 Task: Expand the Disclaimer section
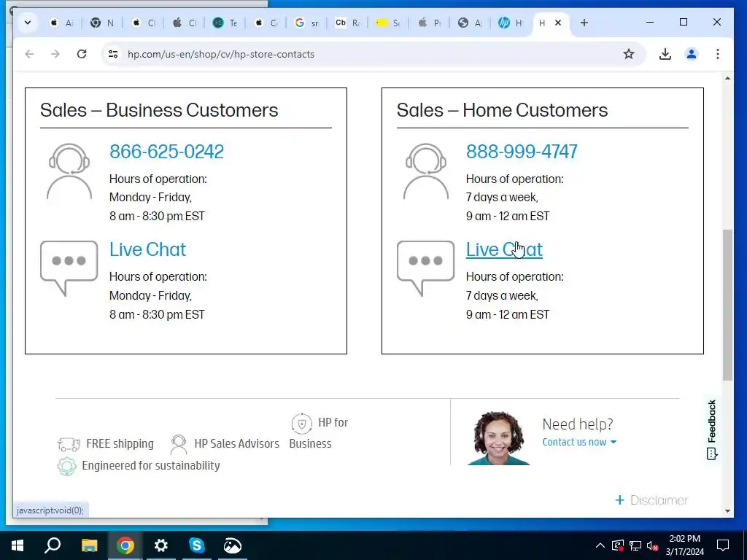(x=651, y=500)
